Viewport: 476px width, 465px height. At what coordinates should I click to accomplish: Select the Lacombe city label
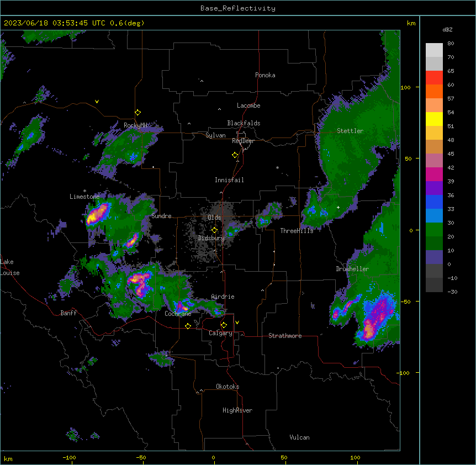248,105
